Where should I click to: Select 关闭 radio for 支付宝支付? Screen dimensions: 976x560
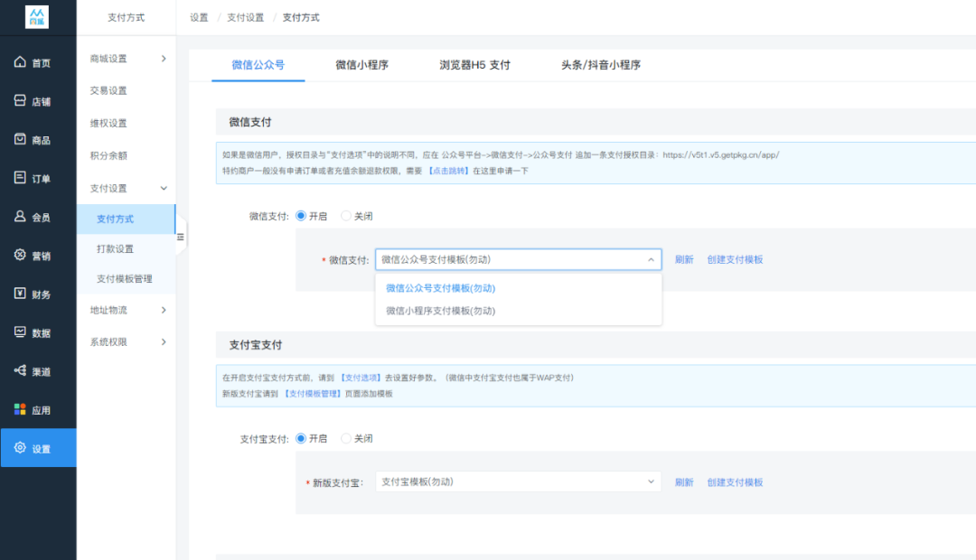[x=346, y=439]
